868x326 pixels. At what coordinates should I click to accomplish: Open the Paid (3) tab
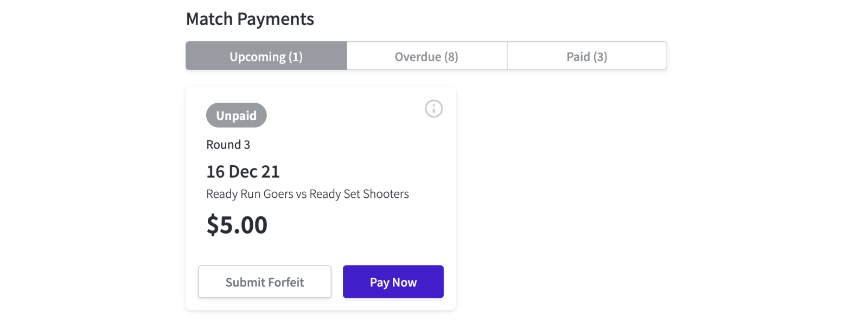coord(586,56)
